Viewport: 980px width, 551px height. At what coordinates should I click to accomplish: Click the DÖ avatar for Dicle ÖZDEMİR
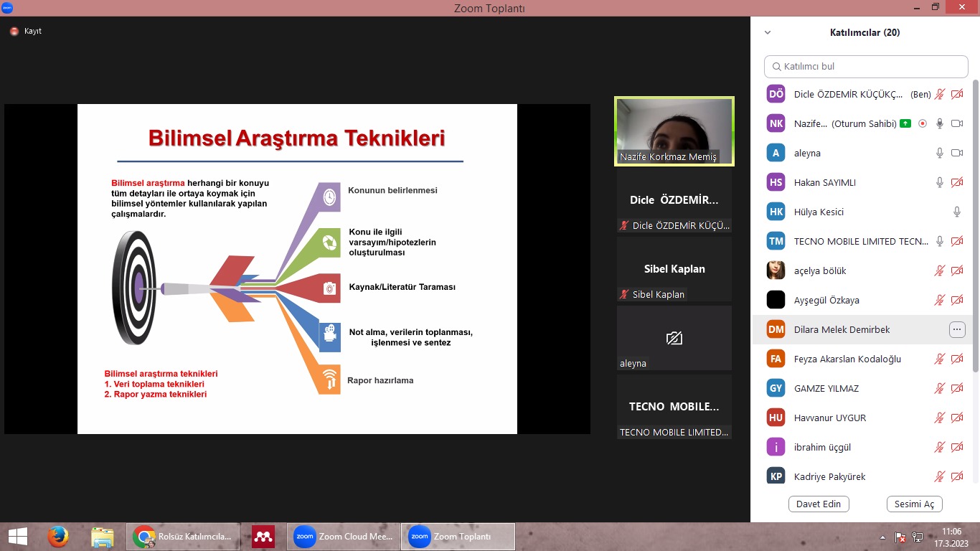776,94
